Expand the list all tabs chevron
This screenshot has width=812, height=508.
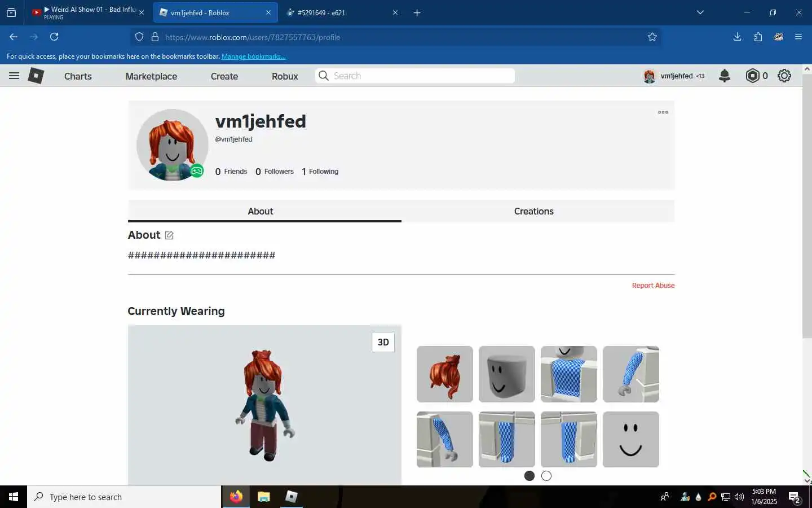[x=700, y=12]
